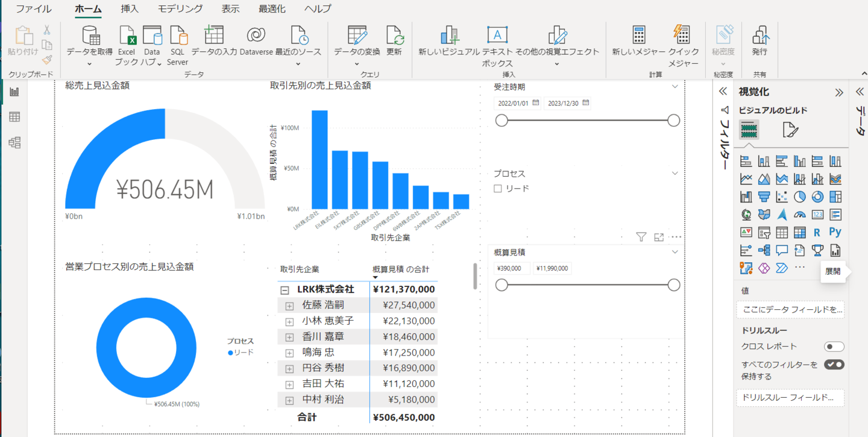Check the リード checkbox in プロセス slicer

coord(498,189)
